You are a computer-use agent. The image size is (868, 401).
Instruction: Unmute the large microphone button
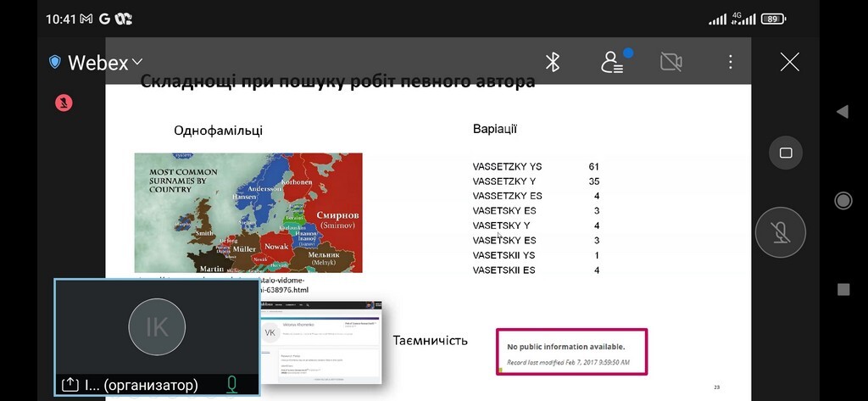pyautogui.click(x=781, y=232)
